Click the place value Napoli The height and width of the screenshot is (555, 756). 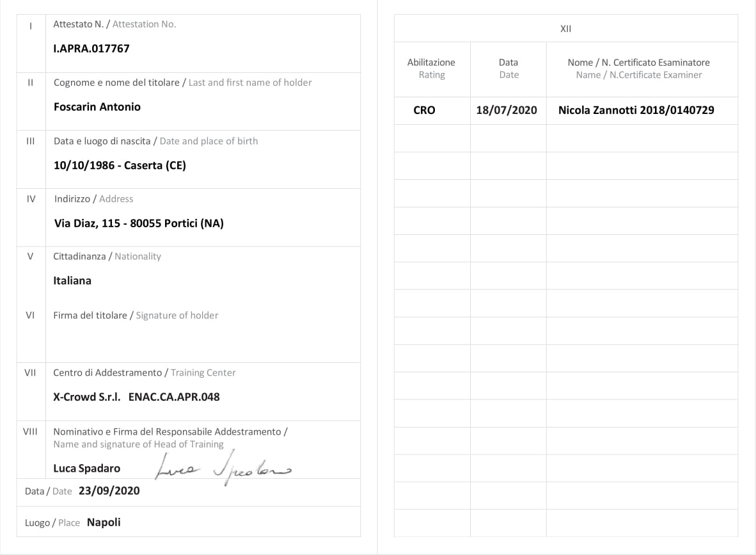(104, 522)
